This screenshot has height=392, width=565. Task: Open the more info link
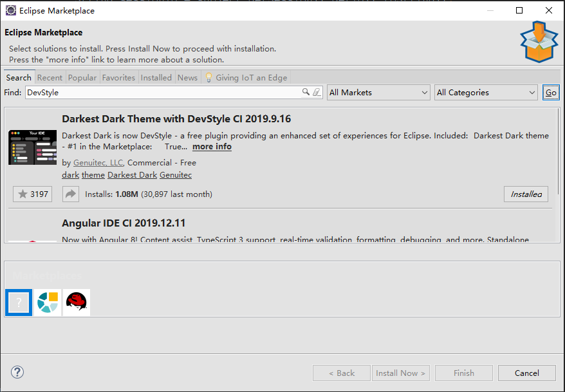click(212, 147)
